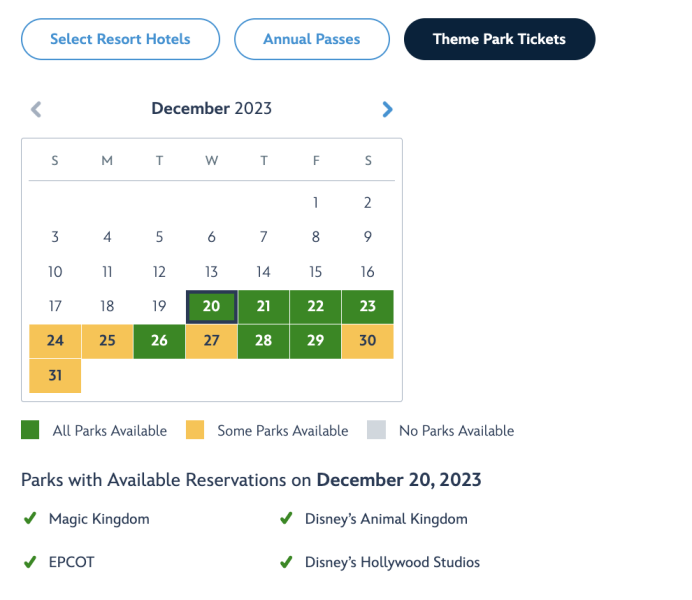Image resolution: width=692 pixels, height=600 pixels.
Task: Pick December 31 on the calendar
Action: pos(55,376)
